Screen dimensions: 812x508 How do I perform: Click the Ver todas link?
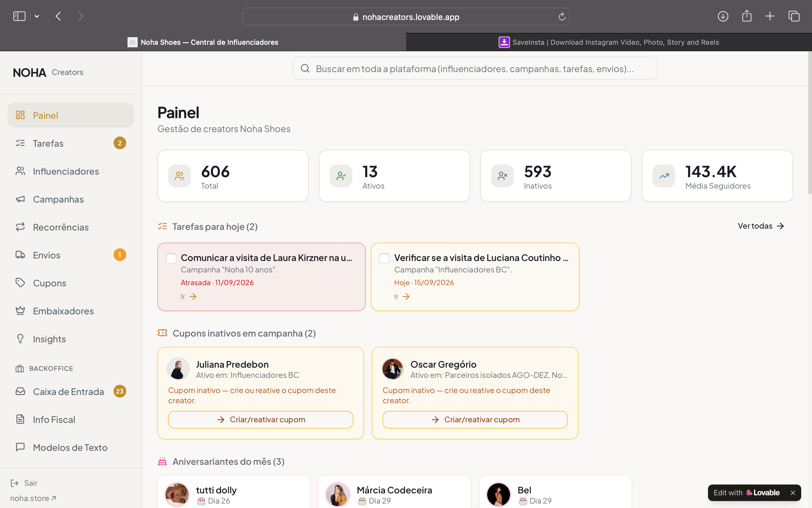(761, 226)
